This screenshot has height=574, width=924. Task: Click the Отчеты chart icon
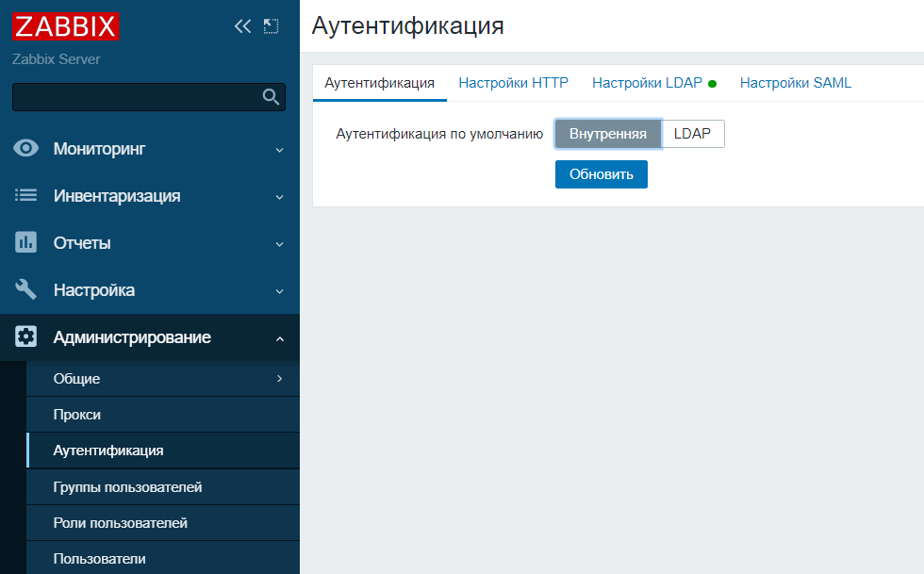tap(26, 242)
